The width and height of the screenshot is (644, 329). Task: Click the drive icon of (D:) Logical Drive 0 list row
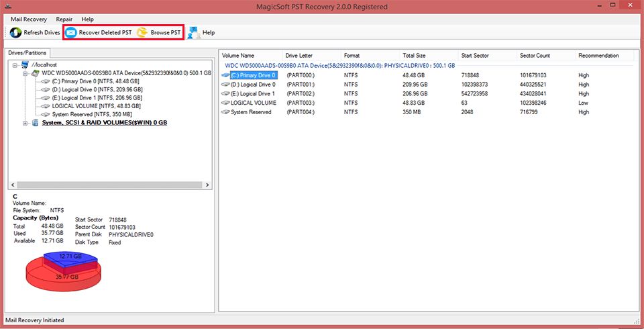click(225, 85)
